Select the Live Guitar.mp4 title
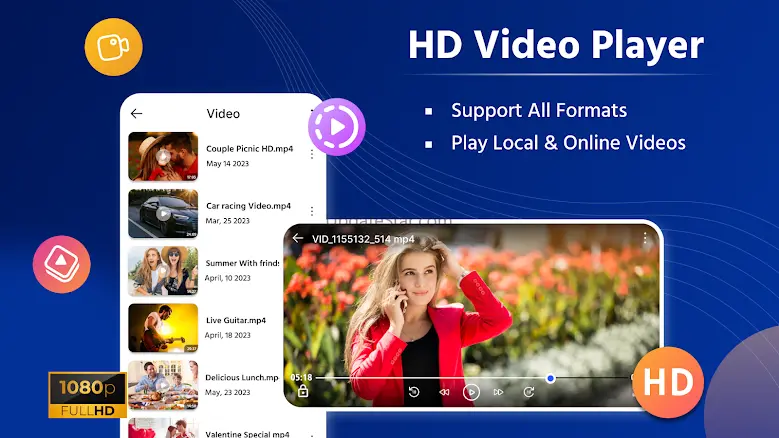The image size is (779, 438). point(236,320)
